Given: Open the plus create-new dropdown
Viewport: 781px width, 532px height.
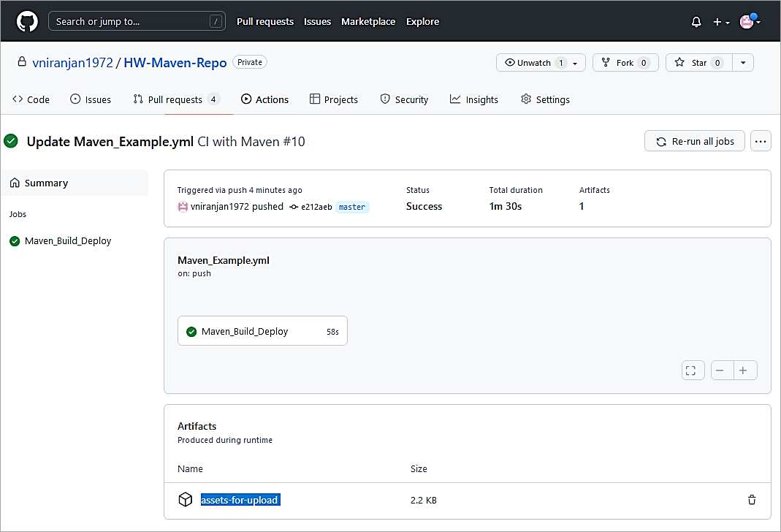Looking at the screenshot, I should tap(720, 22).
